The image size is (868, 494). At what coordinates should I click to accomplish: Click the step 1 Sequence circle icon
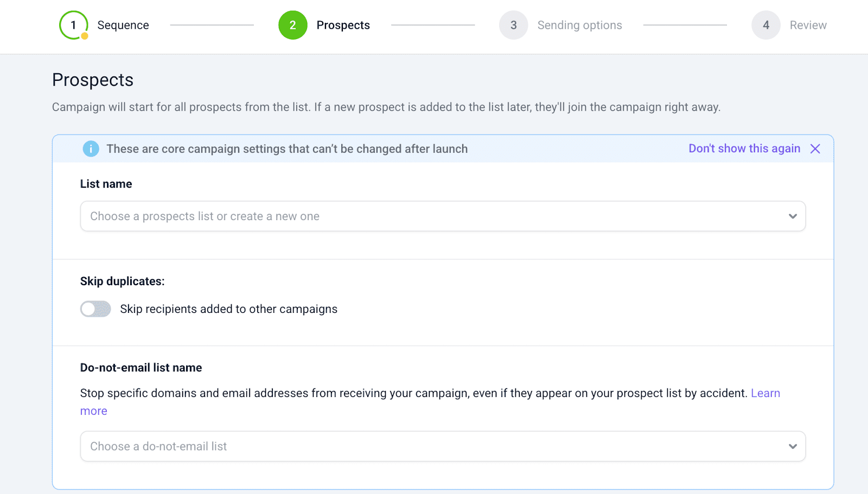(74, 25)
